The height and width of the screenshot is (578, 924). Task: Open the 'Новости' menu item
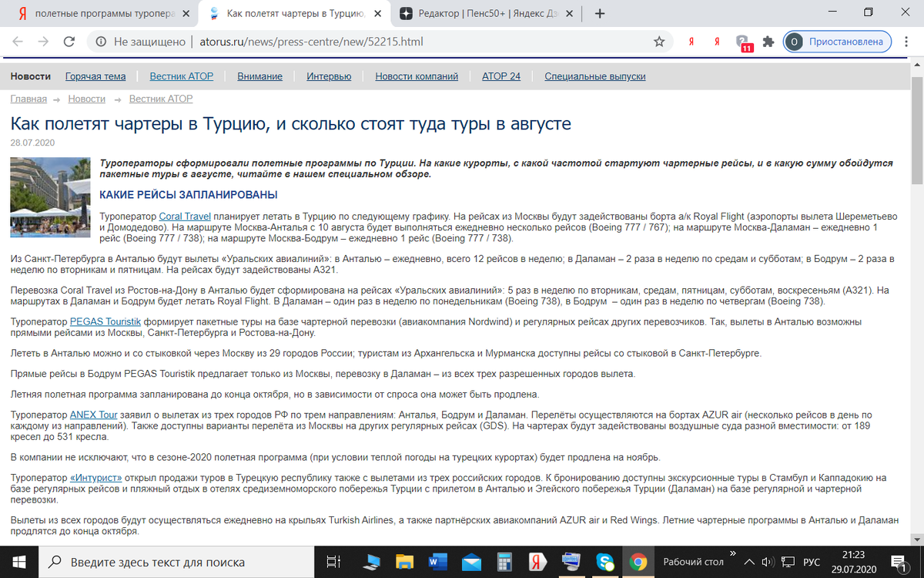(30, 76)
